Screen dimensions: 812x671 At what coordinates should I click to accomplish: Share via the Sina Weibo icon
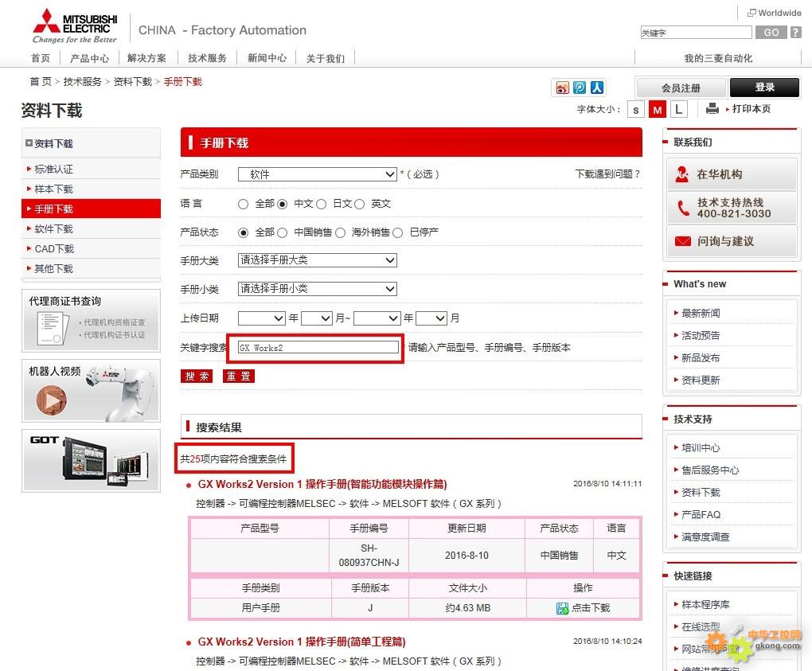click(562, 88)
